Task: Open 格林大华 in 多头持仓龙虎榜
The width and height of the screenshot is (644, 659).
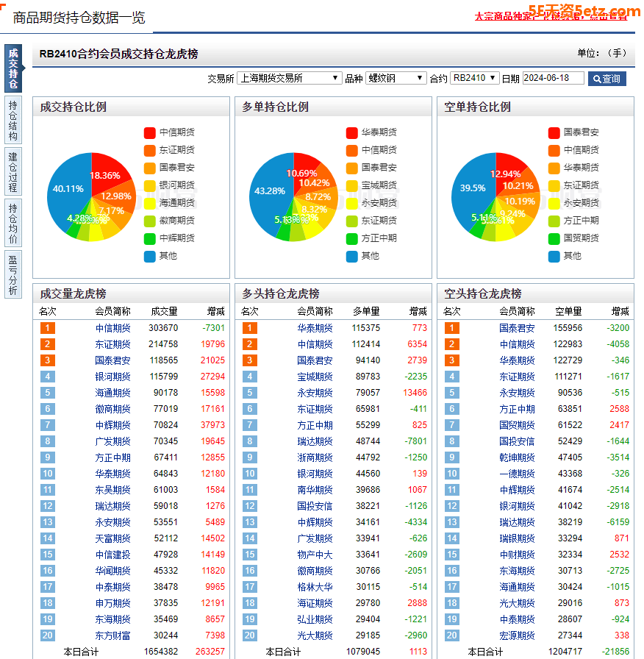Action: click(315, 587)
